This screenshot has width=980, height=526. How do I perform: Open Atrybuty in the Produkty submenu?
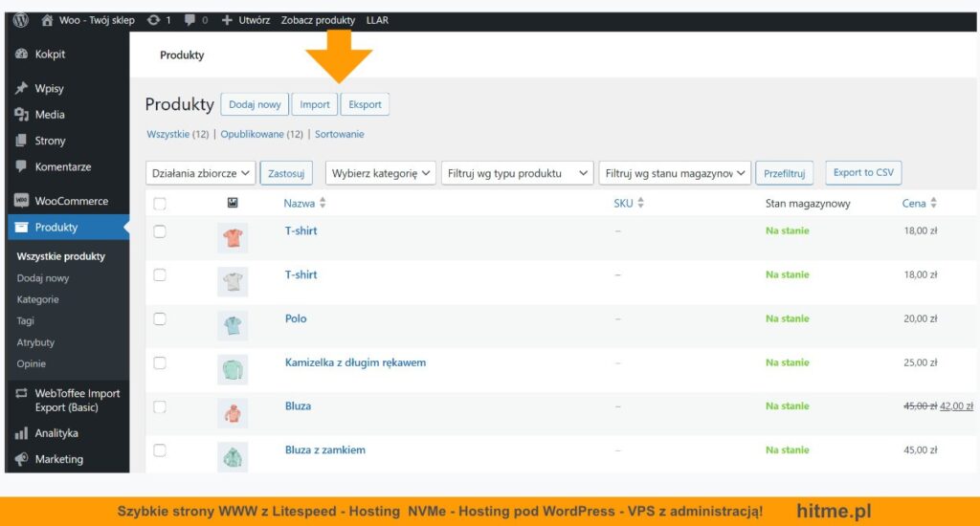pyautogui.click(x=35, y=342)
